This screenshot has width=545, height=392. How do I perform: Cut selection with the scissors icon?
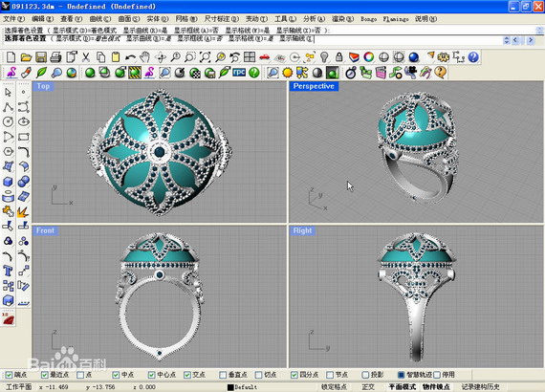[x=85, y=57]
